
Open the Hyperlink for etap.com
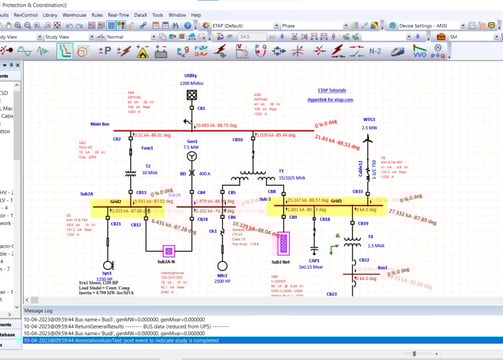(330, 100)
